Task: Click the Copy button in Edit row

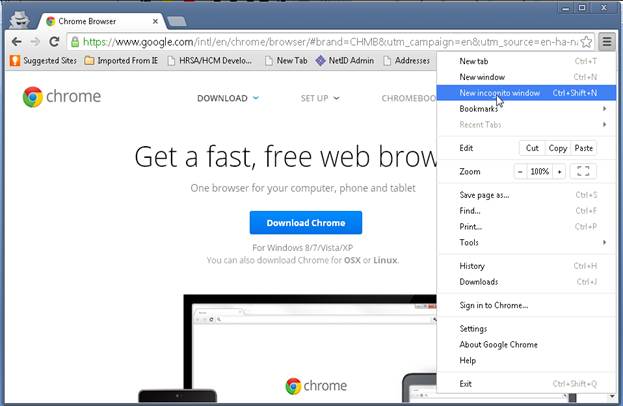Action: coord(558,148)
